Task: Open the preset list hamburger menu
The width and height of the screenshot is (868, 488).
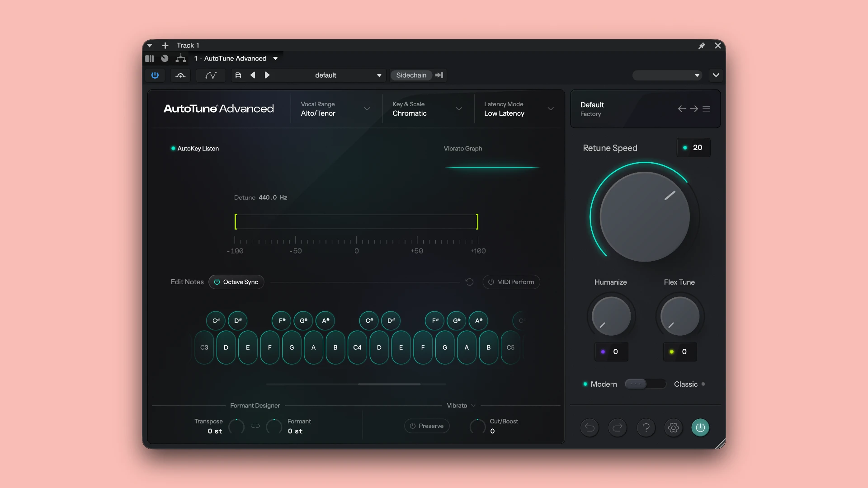Action: pyautogui.click(x=706, y=109)
